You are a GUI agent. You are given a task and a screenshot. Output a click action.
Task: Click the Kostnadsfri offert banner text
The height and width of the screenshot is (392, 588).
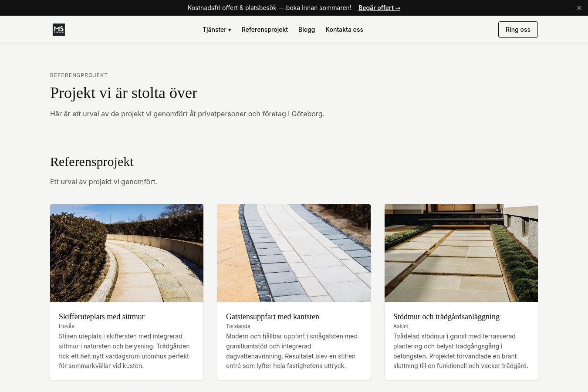tap(270, 8)
